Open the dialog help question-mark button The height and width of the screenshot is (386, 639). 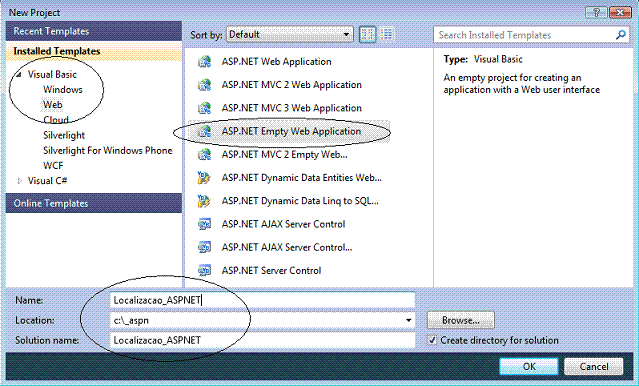[x=596, y=13]
